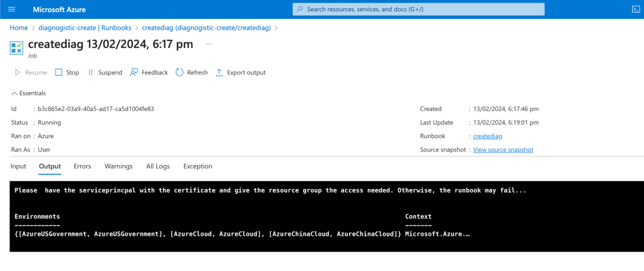Click the Refresh circular arrow icon
The width and height of the screenshot is (644, 271).
pyautogui.click(x=179, y=72)
